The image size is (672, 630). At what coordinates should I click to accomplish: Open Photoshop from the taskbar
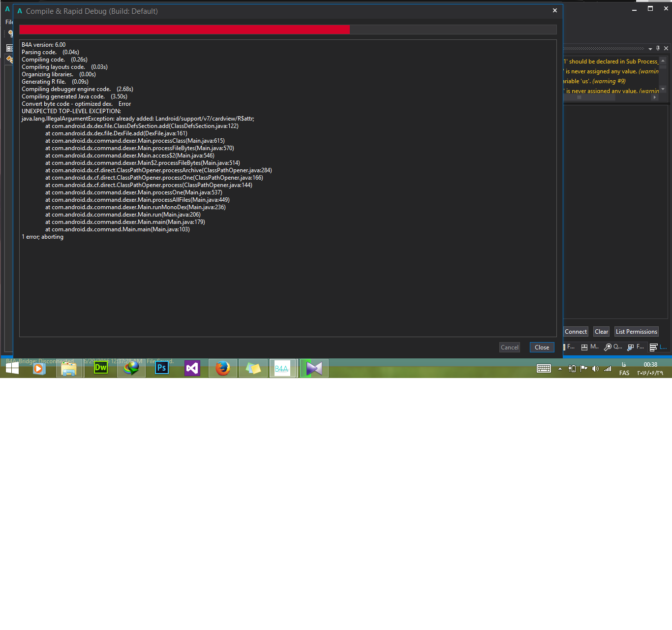pos(162,368)
